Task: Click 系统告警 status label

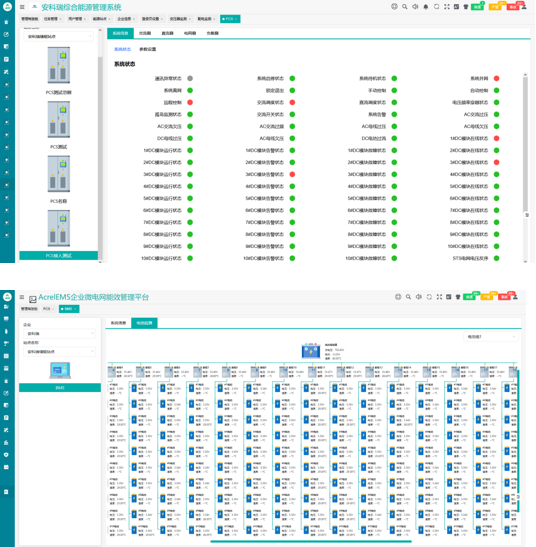Action: click(377, 114)
